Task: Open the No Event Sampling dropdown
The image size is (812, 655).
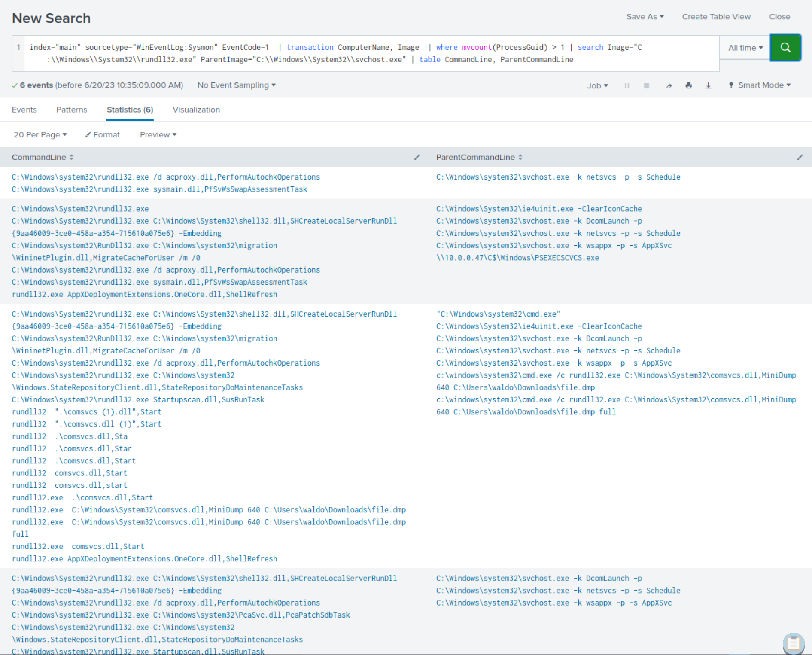Action: pos(236,85)
